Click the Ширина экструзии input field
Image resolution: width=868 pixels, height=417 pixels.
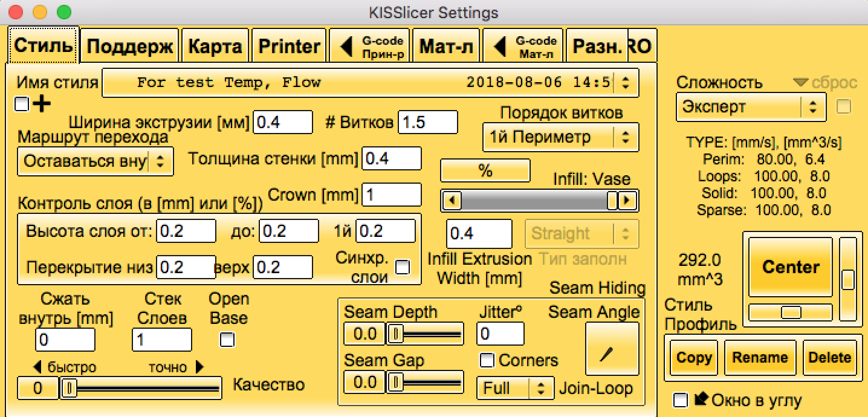tap(283, 123)
